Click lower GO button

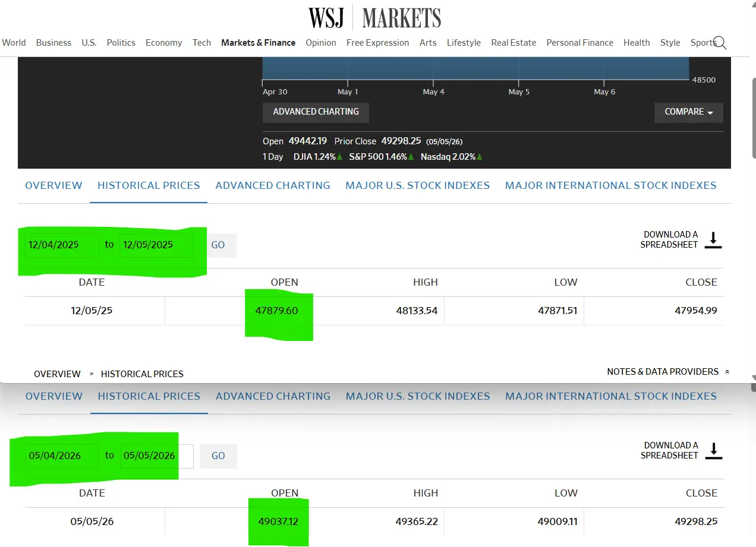click(218, 456)
